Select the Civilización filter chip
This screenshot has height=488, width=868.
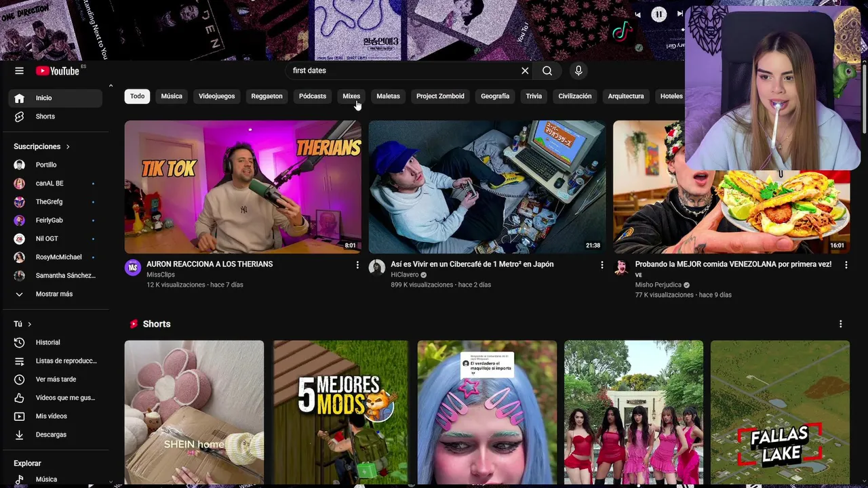[575, 96]
